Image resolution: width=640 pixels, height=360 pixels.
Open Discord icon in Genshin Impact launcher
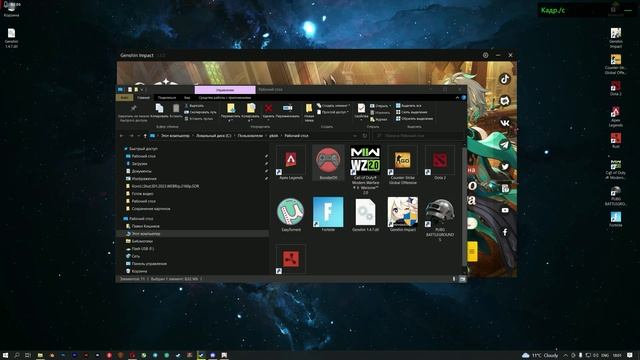[505, 101]
